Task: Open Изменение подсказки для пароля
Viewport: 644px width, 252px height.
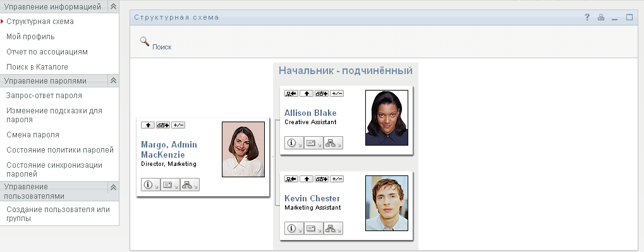Action: (x=54, y=115)
